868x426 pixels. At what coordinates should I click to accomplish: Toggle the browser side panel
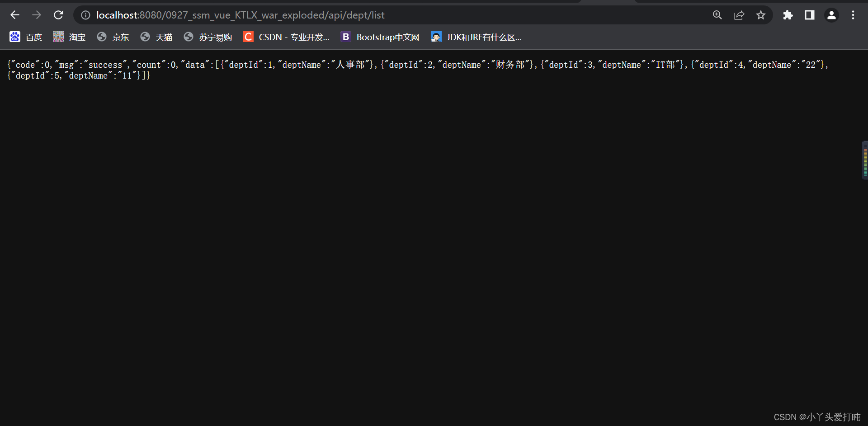(810, 15)
